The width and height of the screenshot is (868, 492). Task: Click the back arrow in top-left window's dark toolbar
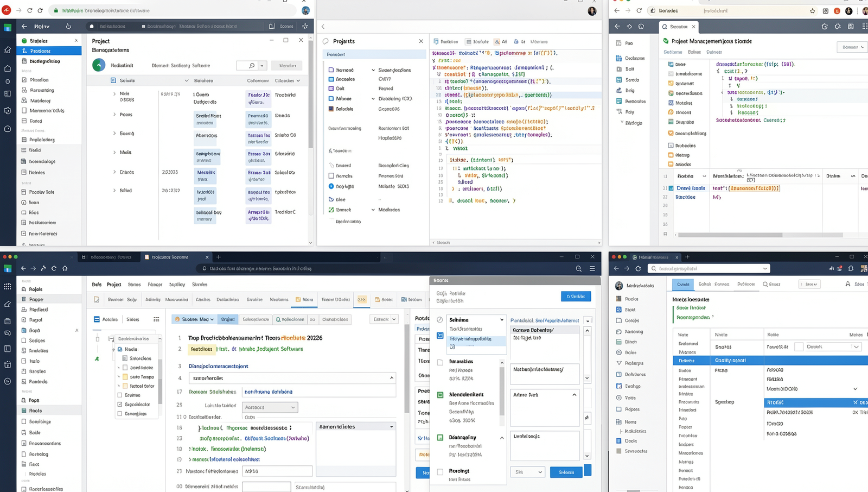pos(24,26)
